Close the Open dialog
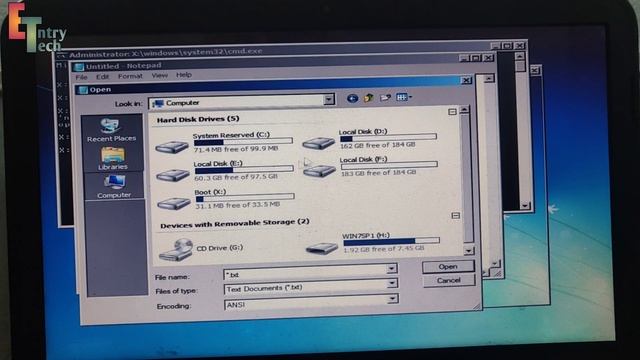This screenshot has height=360, width=640. pos(466,80)
